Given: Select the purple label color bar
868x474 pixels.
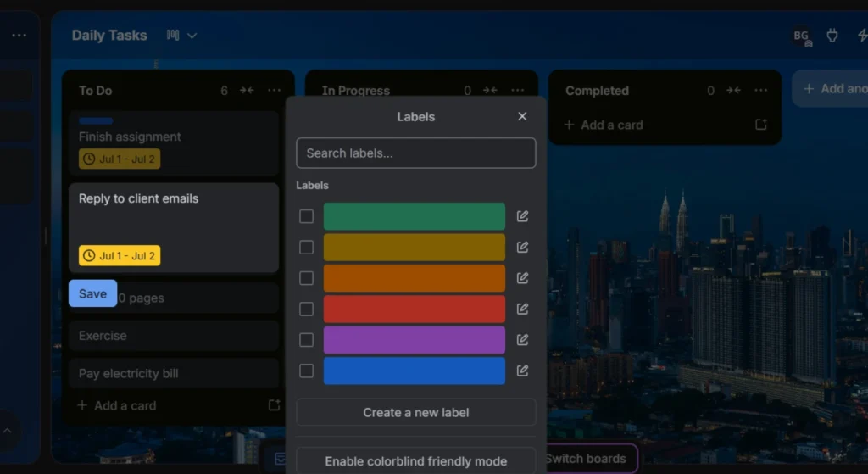Looking at the screenshot, I should pos(414,340).
